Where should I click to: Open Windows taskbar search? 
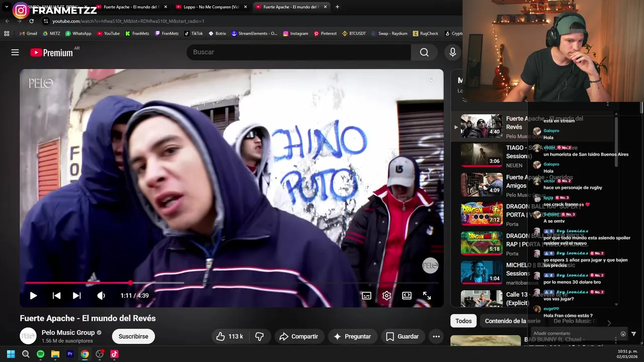26,354
